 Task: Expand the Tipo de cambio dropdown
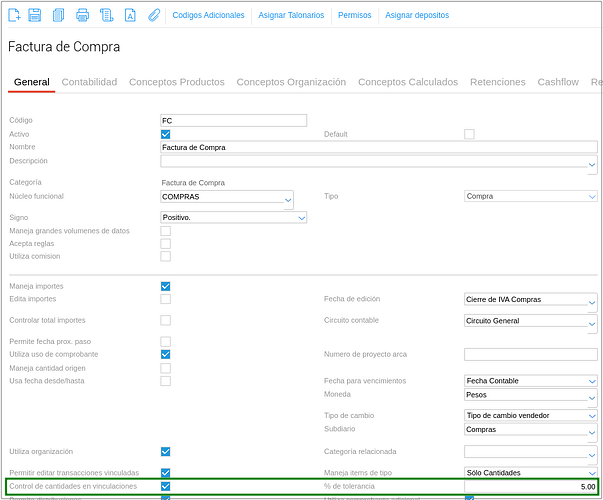click(x=592, y=416)
